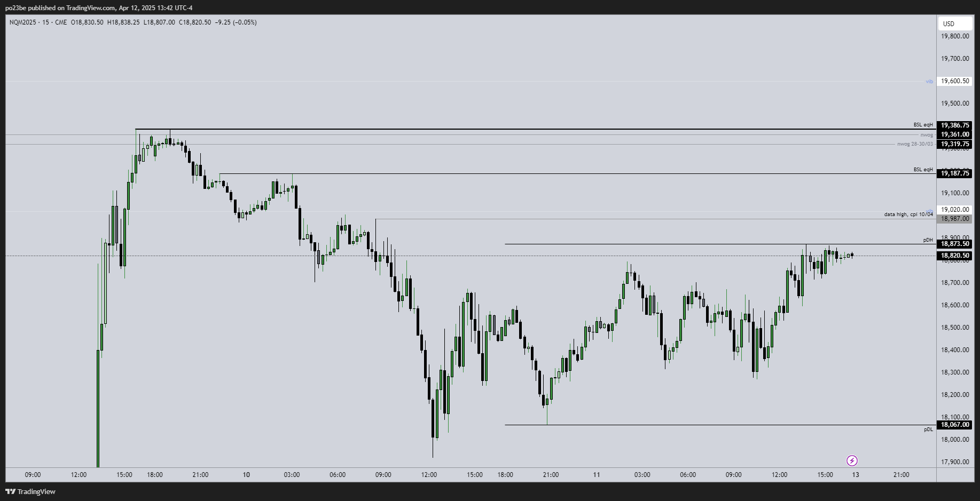
Task: Open the USD currency selector
Action: point(954,23)
